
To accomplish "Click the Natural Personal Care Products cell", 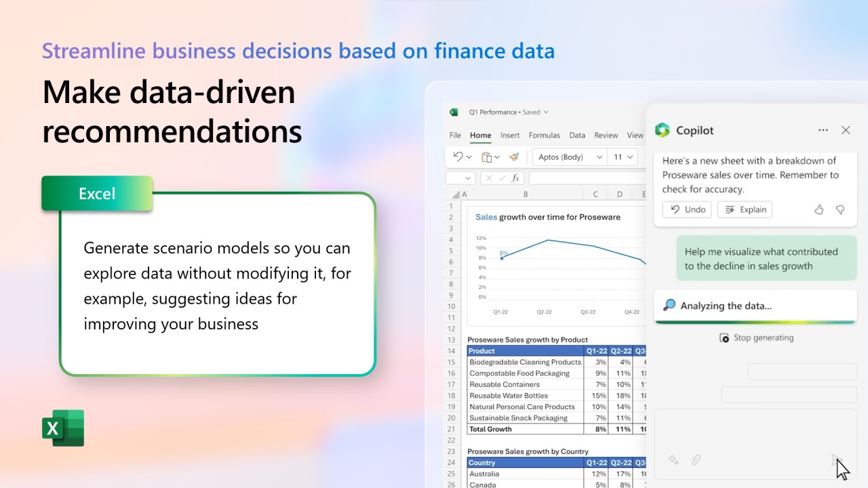I will [x=526, y=407].
